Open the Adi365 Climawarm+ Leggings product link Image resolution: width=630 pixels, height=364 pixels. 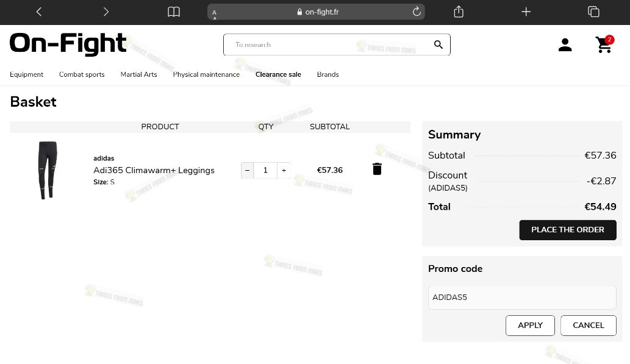point(154,170)
